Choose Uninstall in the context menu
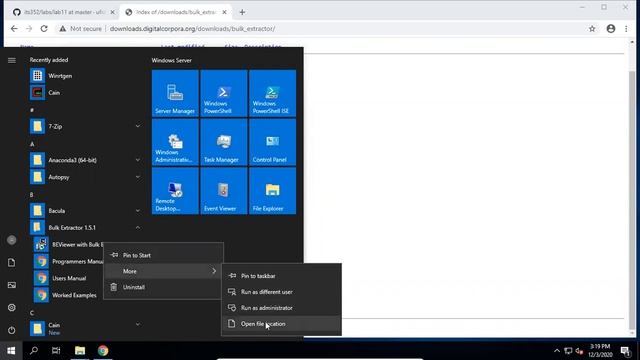This screenshot has height=360, width=640. (x=163, y=287)
